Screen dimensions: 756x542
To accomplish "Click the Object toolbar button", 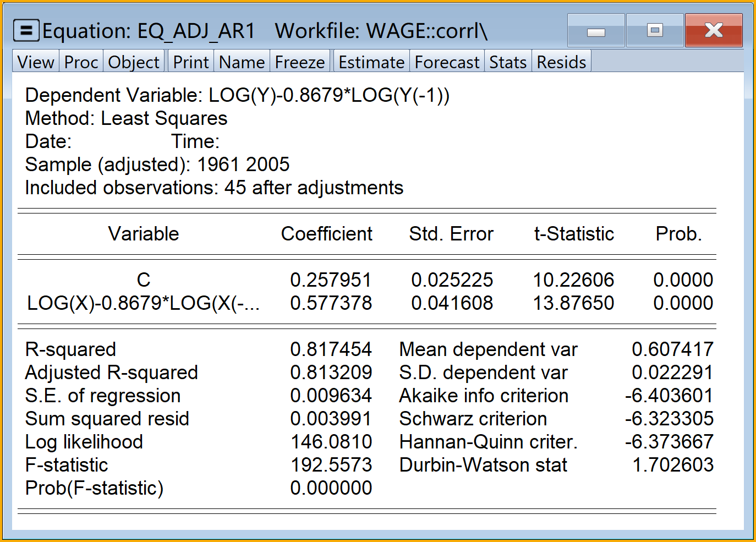I will coord(134,62).
